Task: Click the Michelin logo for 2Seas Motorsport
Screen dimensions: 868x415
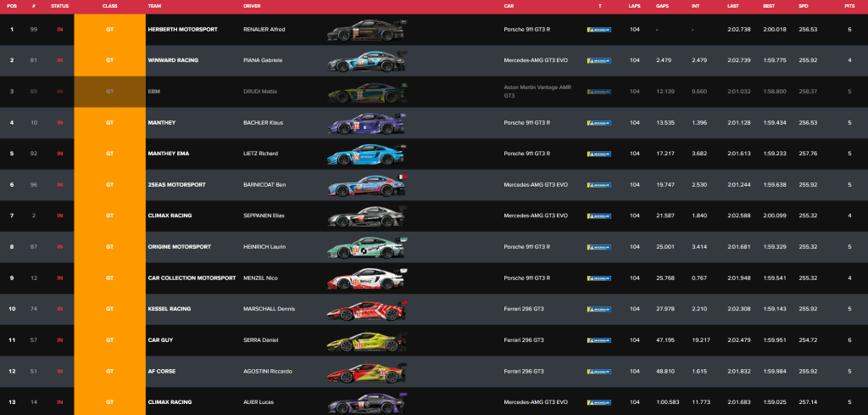Action: coord(599,184)
